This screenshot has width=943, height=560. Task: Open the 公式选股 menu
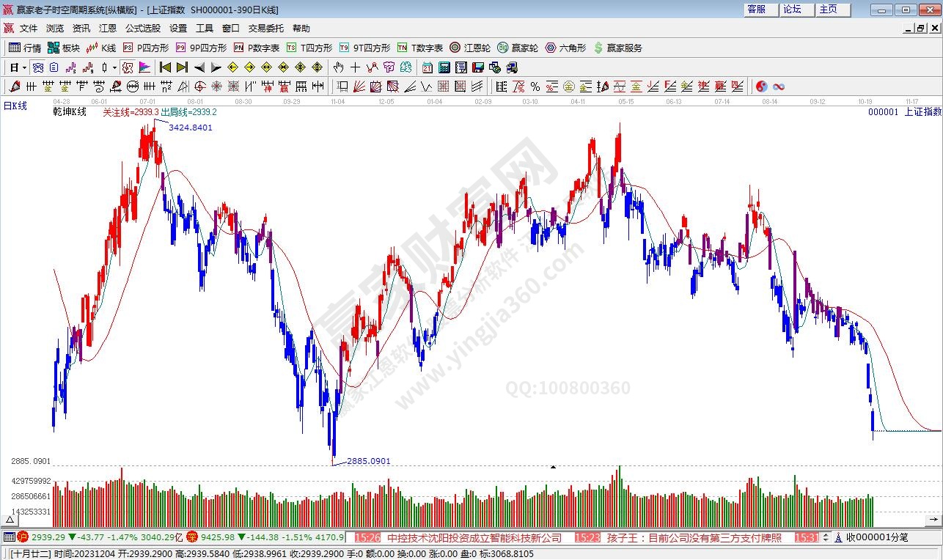point(143,29)
